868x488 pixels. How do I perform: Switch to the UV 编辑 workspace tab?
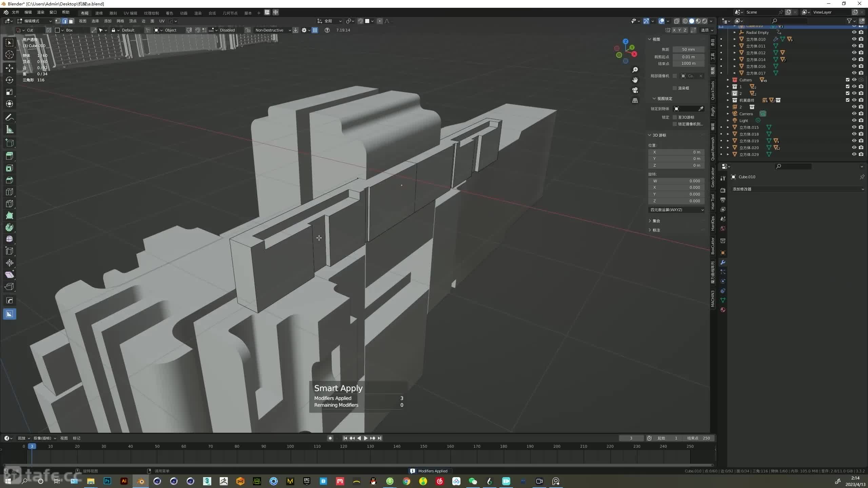tap(130, 13)
